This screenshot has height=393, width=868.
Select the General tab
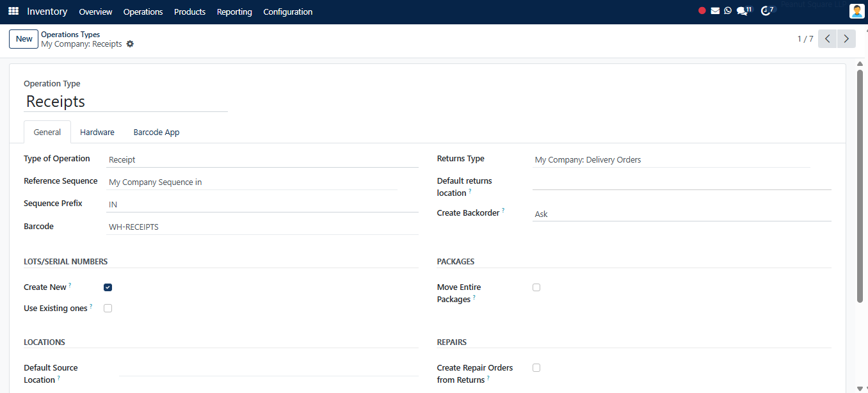point(47,132)
